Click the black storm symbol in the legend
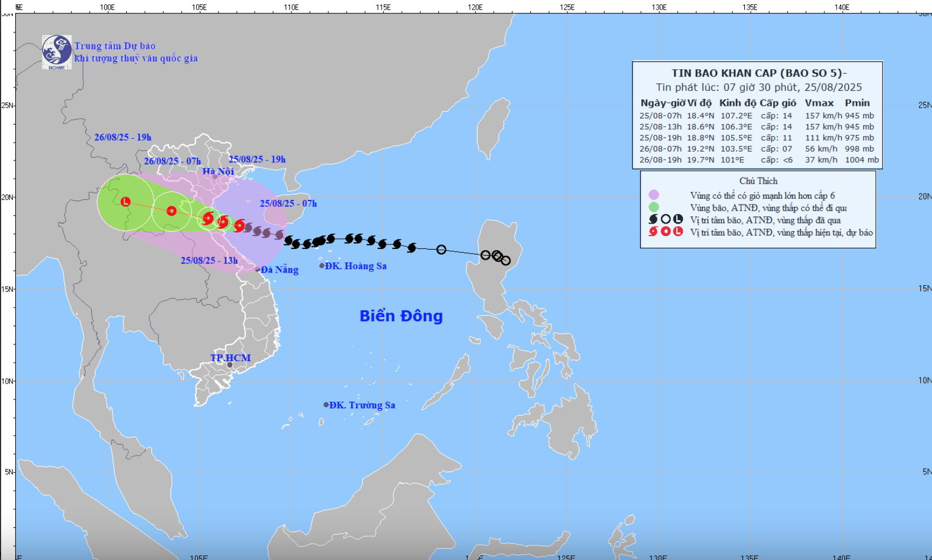The image size is (932, 560). [x=654, y=219]
